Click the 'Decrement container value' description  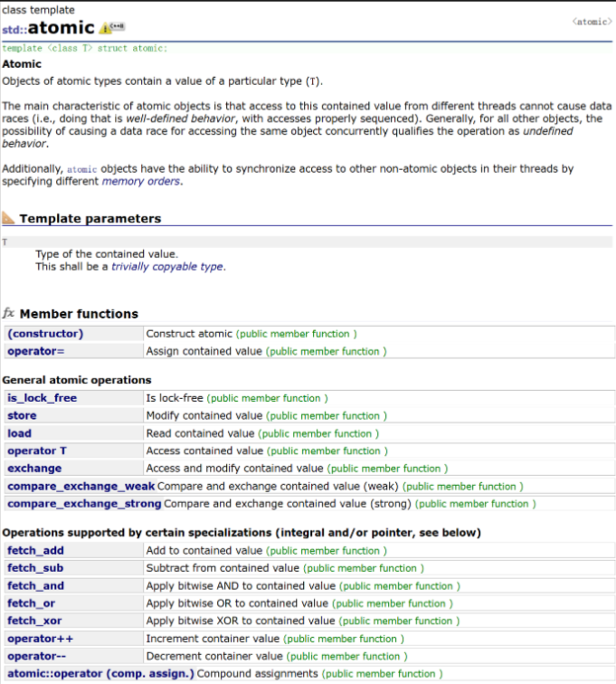(214, 656)
